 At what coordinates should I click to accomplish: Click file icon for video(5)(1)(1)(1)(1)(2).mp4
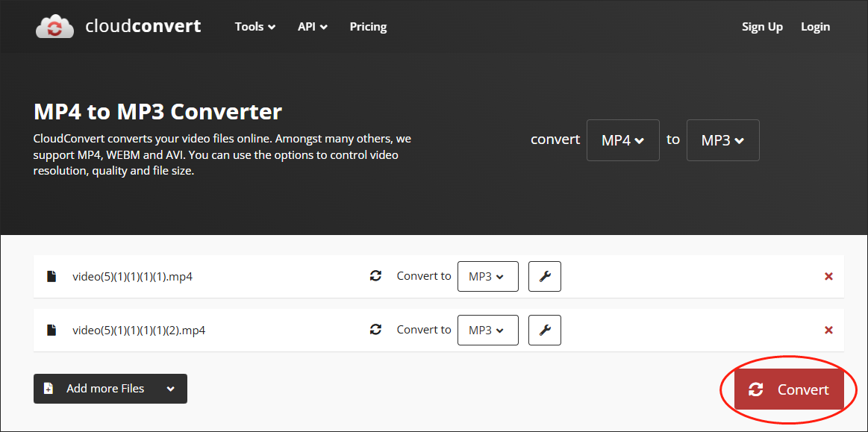point(51,331)
